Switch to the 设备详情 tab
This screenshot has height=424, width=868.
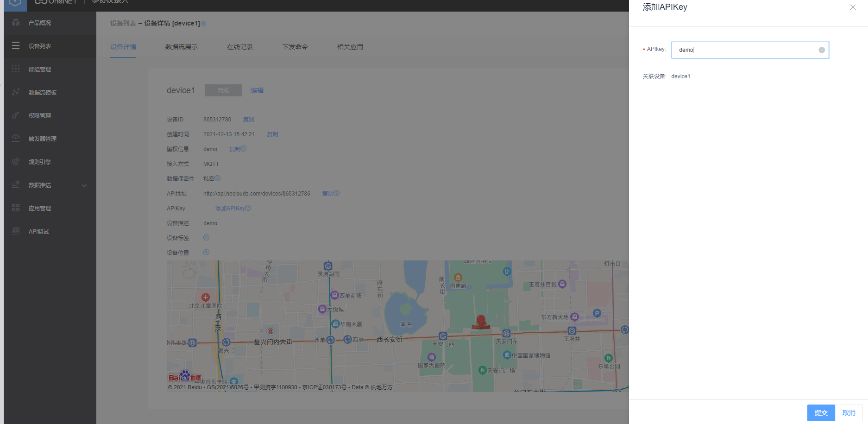[123, 47]
